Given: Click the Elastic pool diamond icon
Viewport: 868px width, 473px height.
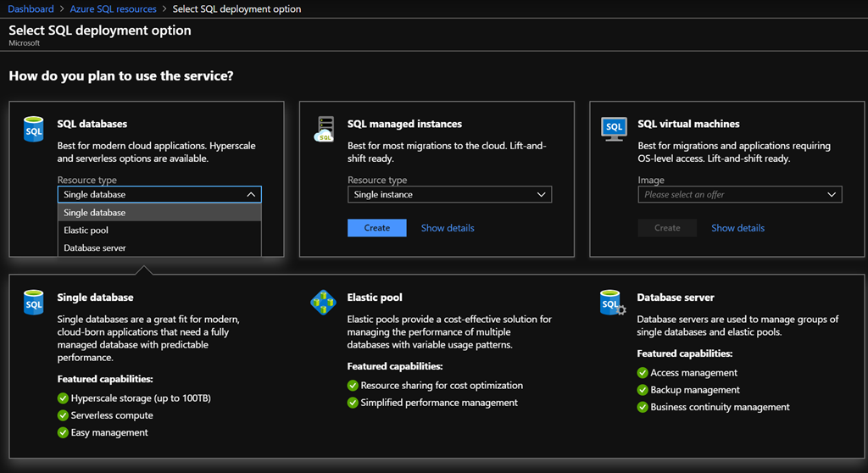Looking at the screenshot, I should pyautogui.click(x=324, y=303).
